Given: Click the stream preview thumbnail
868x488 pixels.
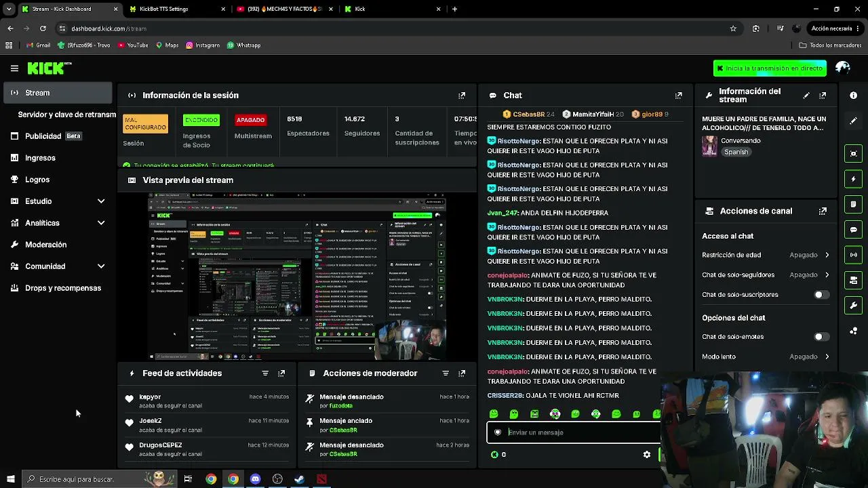Looking at the screenshot, I should pyautogui.click(x=297, y=277).
